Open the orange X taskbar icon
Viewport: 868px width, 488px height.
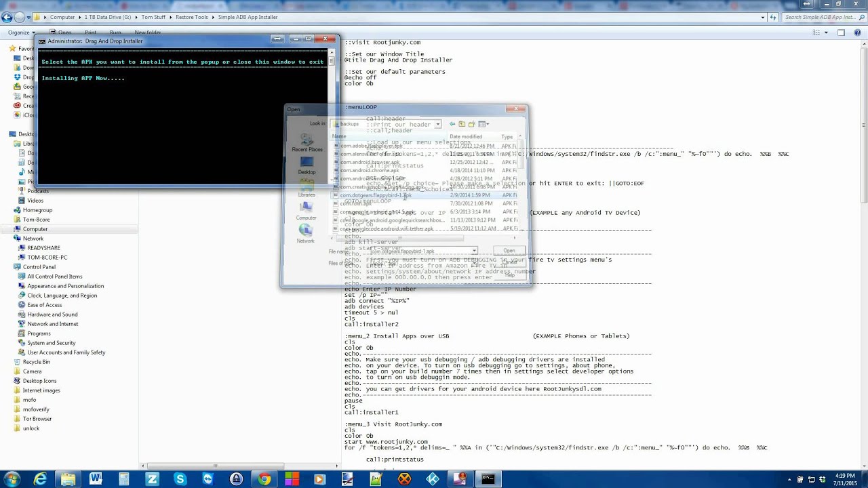[x=404, y=479]
